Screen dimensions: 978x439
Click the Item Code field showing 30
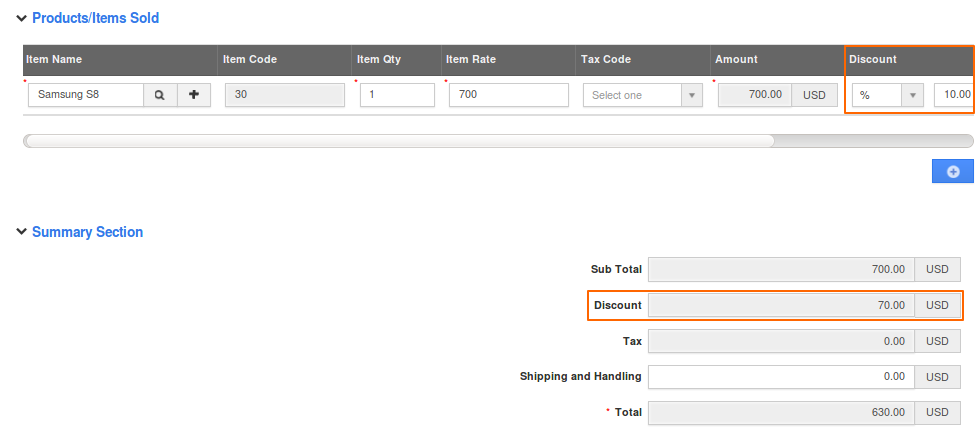click(284, 96)
